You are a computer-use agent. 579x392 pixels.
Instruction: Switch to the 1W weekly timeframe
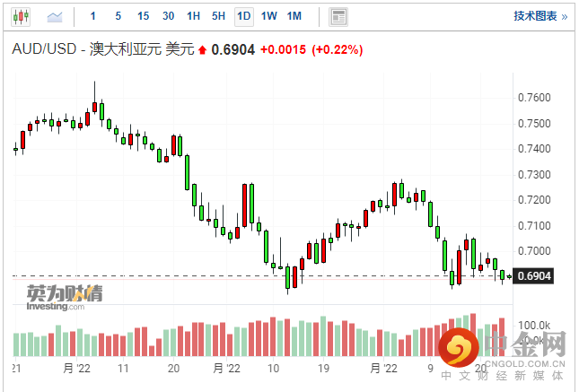(x=268, y=16)
